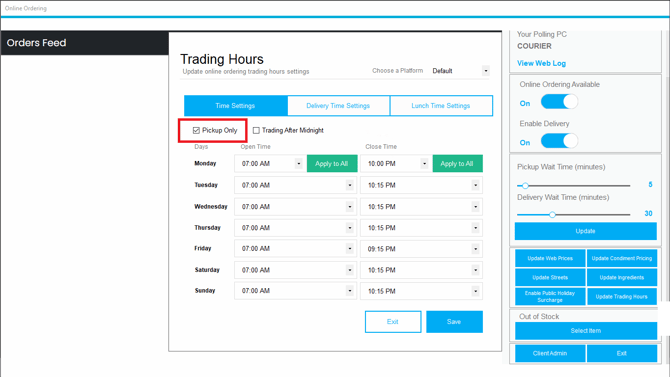Viewport: 670px width, 377px height.
Task: Apply Monday close time to all
Action: point(457,164)
